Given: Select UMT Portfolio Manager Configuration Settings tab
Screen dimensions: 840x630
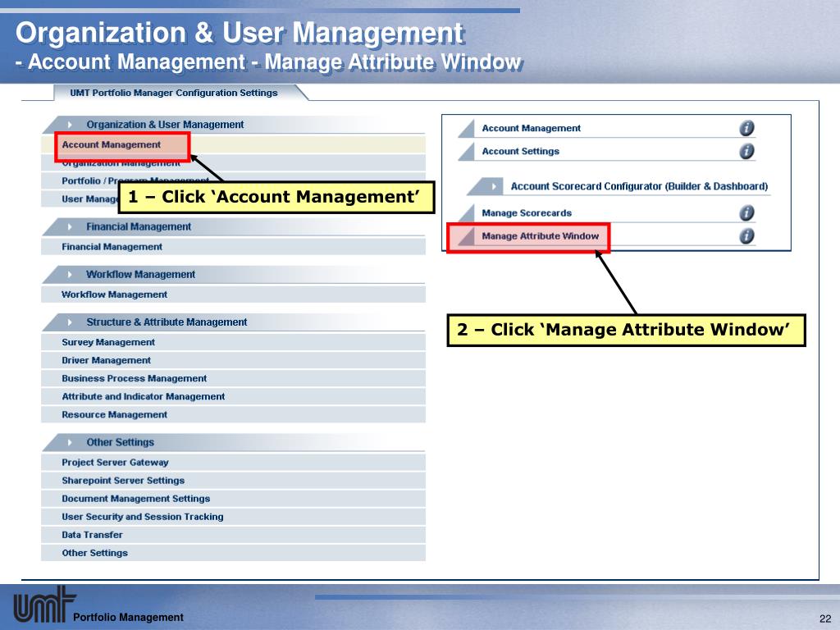Looking at the screenshot, I should pyautogui.click(x=174, y=93).
